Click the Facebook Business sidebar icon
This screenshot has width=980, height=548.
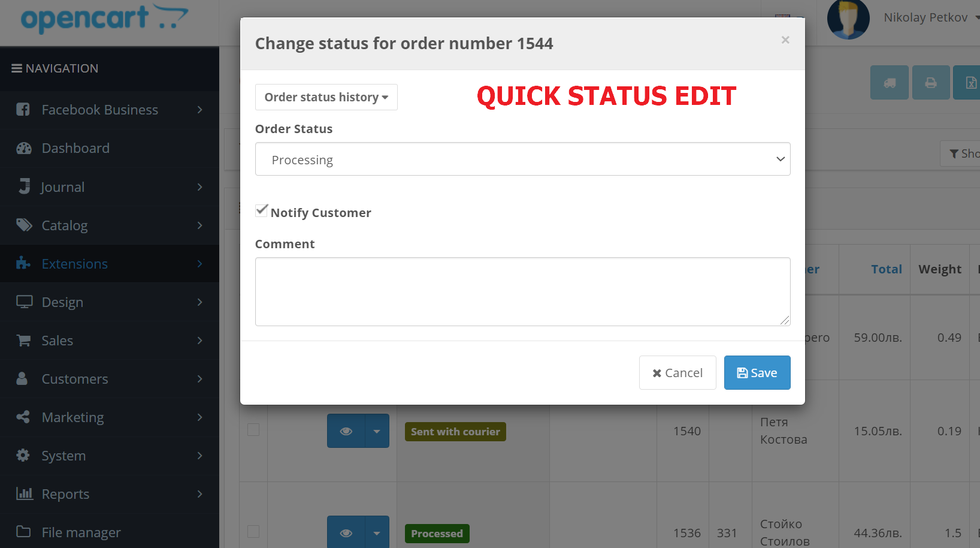[x=23, y=110]
